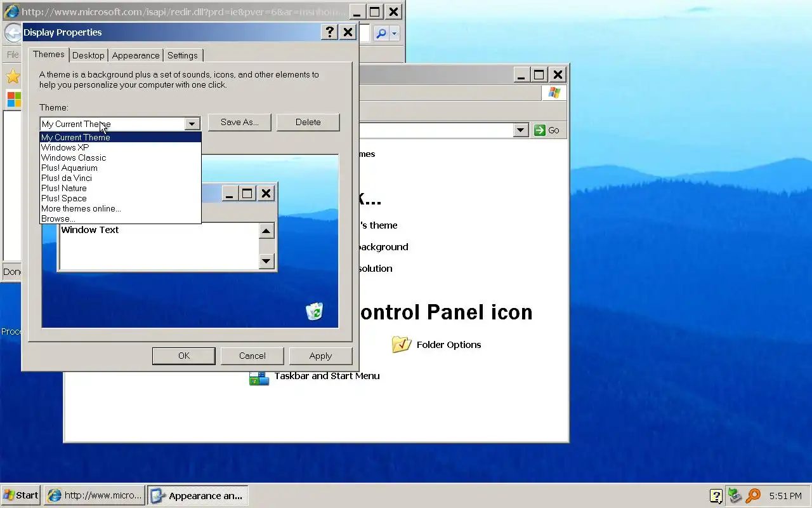
Task: Select Windows Classic theme option
Action: (121, 157)
